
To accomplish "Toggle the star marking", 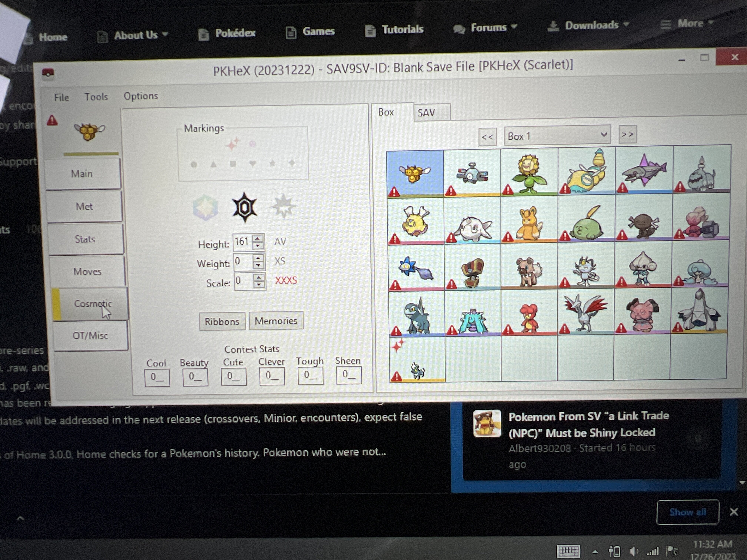I will coord(272,163).
